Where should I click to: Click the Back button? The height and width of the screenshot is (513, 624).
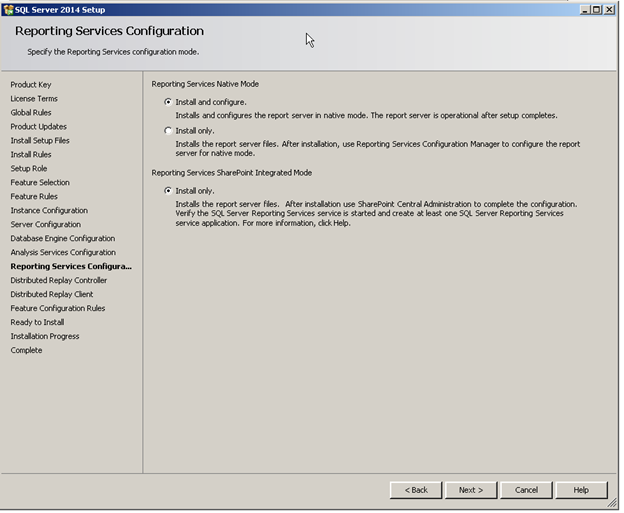pyautogui.click(x=416, y=490)
